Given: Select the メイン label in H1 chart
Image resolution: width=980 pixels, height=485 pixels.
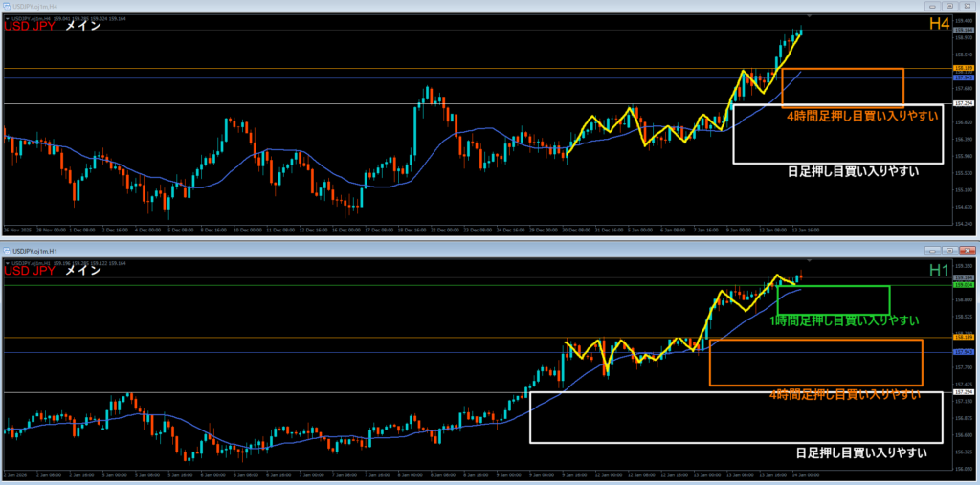Looking at the screenshot, I should (x=82, y=271).
